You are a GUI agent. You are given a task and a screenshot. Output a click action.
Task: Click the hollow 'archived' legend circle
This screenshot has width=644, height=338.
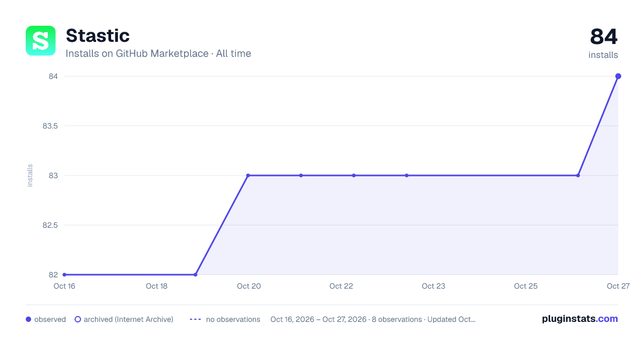tap(78, 319)
